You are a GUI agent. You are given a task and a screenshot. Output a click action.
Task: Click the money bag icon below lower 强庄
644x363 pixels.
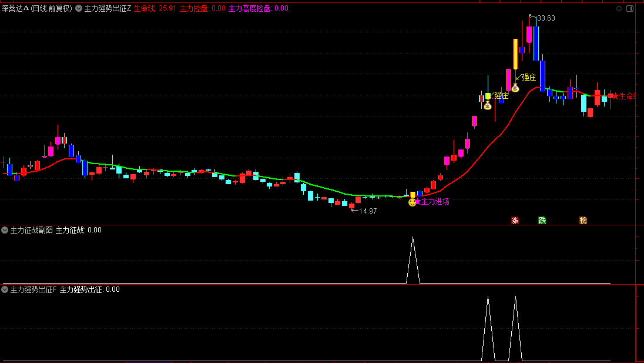coord(488,106)
